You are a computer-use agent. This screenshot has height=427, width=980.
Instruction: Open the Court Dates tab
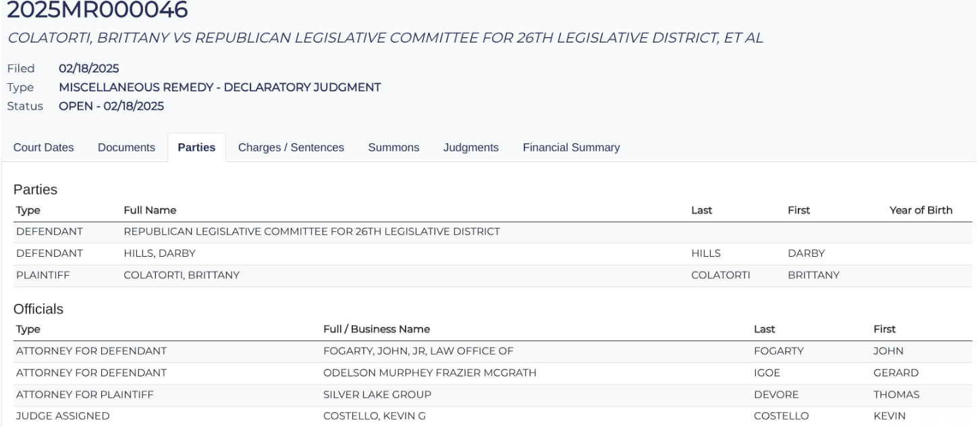(x=44, y=147)
